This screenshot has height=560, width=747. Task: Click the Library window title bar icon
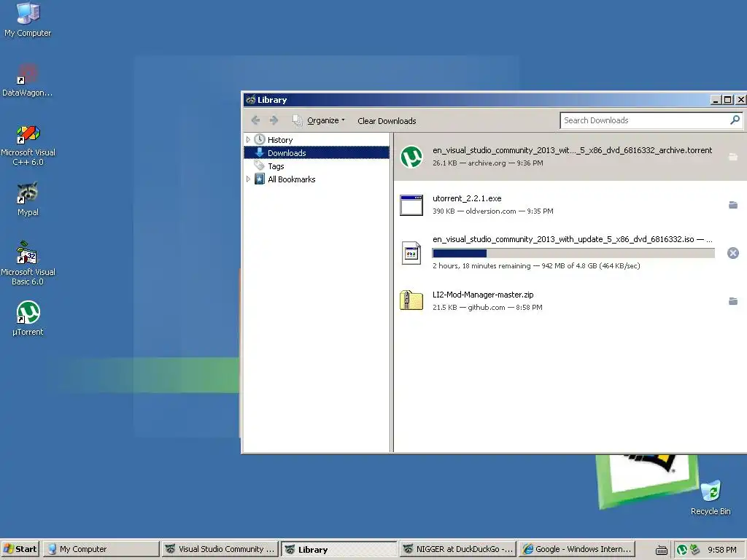pyautogui.click(x=251, y=99)
